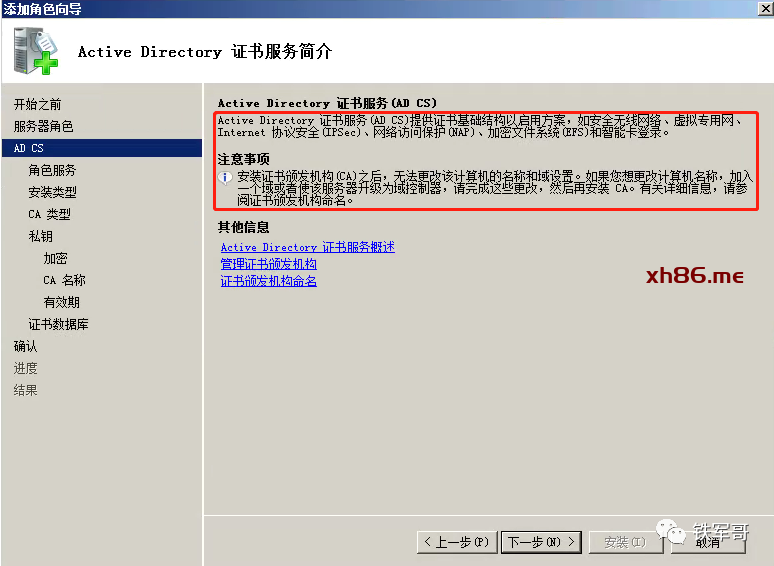Click the 安装(I) button
The height and width of the screenshot is (566, 774).
click(x=625, y=542)
